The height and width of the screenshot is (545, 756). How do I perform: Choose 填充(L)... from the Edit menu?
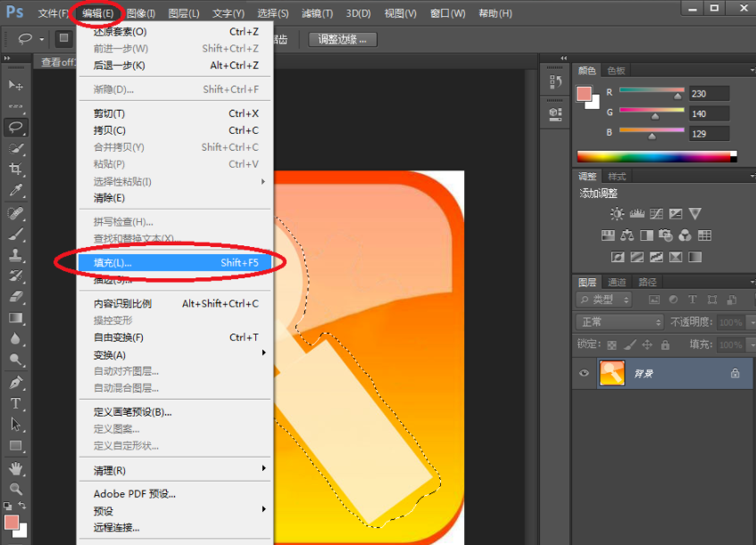click(112, 263)
